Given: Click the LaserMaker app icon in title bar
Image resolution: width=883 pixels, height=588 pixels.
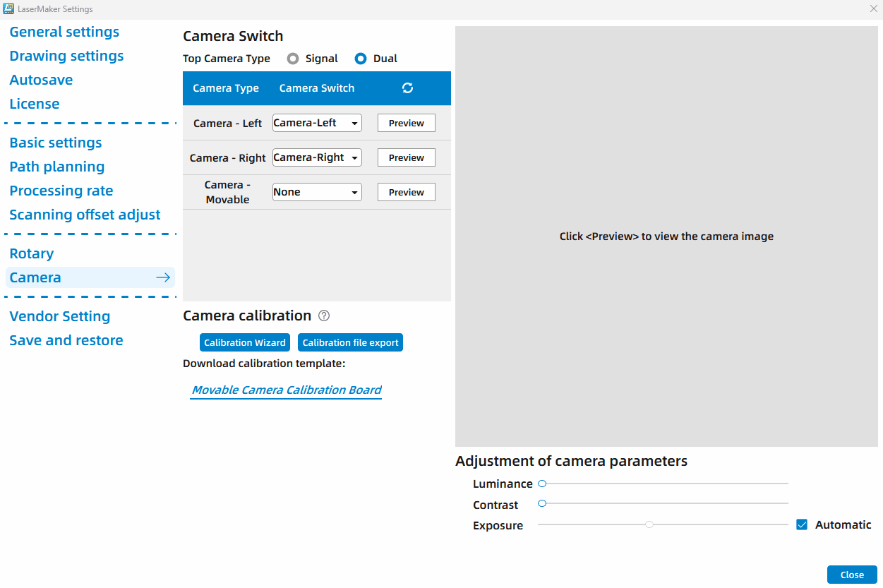Looking at the screenshot, I should pos(8,9).
